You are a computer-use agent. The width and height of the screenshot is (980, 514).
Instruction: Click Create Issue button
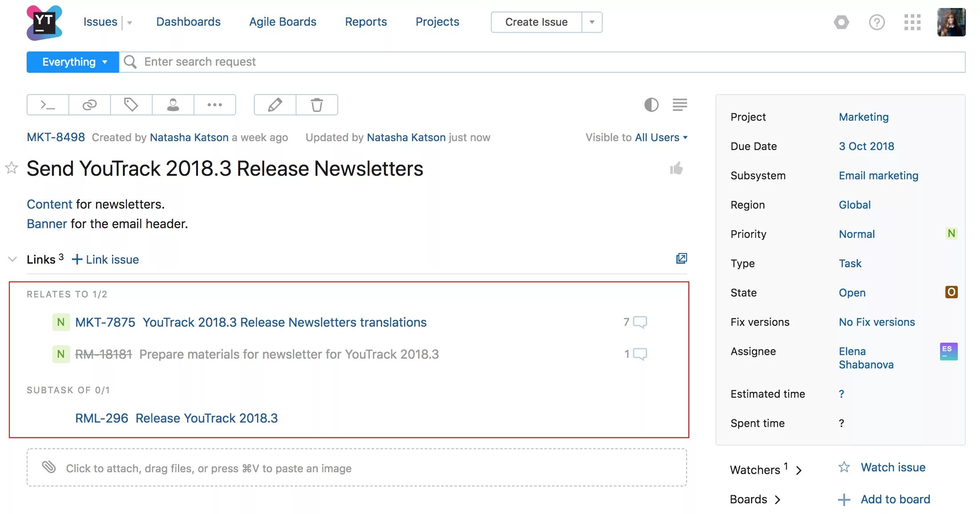click(537, 21)
